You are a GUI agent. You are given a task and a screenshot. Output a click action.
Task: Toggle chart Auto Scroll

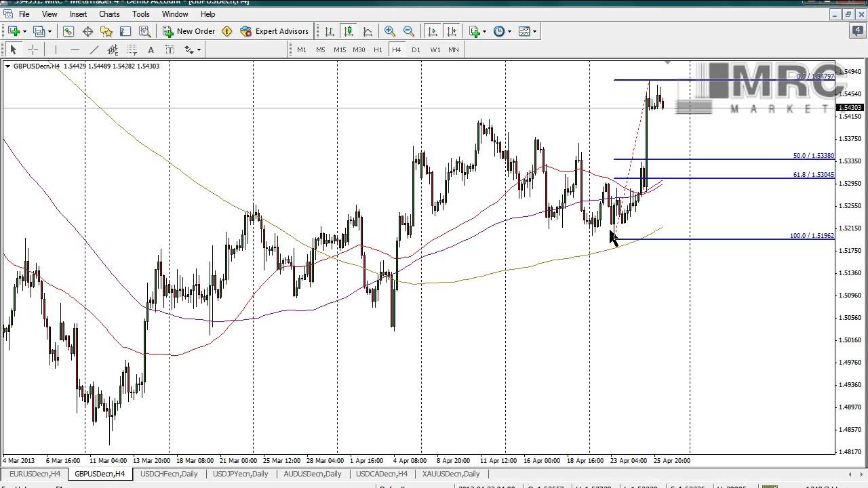click(x=433, y=31)
